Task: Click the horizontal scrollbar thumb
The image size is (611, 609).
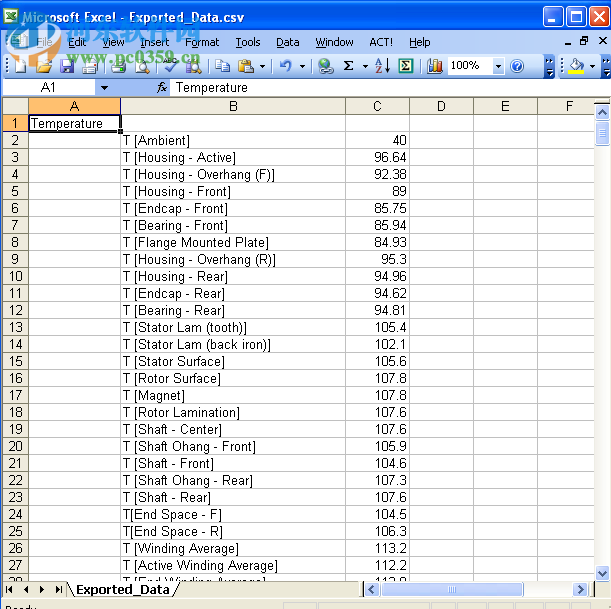Action: (x=452, y=590)
